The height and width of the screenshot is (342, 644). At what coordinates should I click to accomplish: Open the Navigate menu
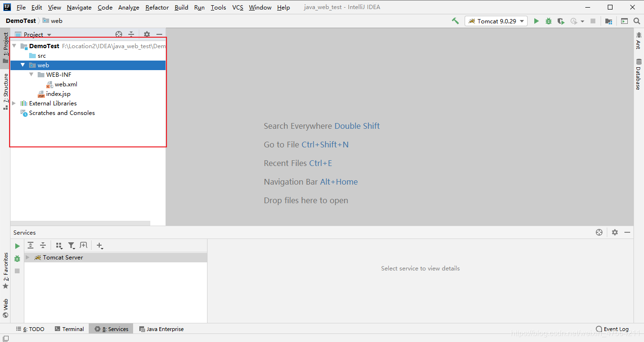click(79, 7)
